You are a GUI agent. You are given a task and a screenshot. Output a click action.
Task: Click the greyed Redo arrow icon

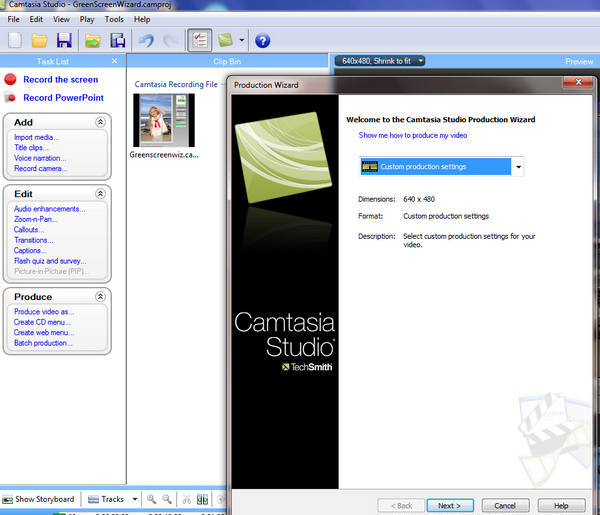tap(170, 40)
